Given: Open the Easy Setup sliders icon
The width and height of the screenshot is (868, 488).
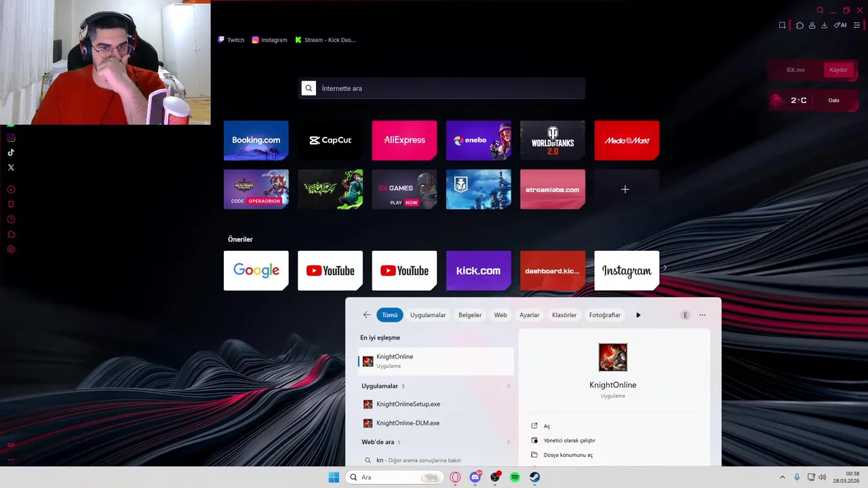Looking at the screenshot, I should [857, 25].
